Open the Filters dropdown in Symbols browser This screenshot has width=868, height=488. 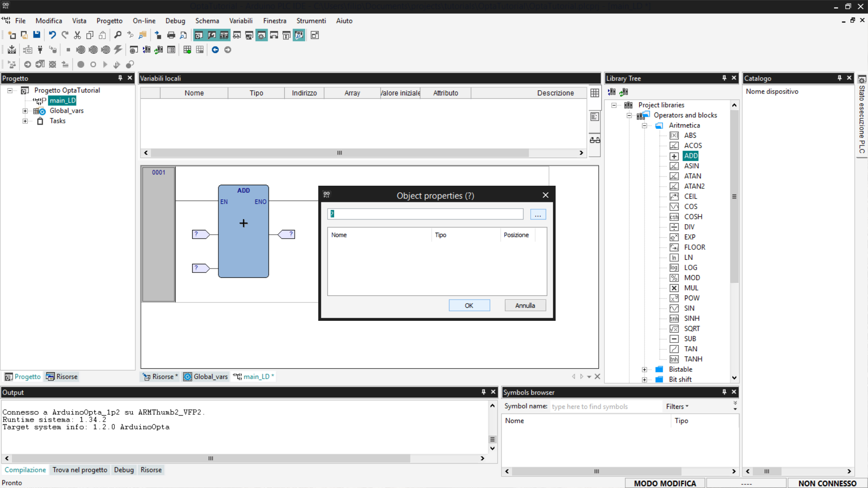677,406
